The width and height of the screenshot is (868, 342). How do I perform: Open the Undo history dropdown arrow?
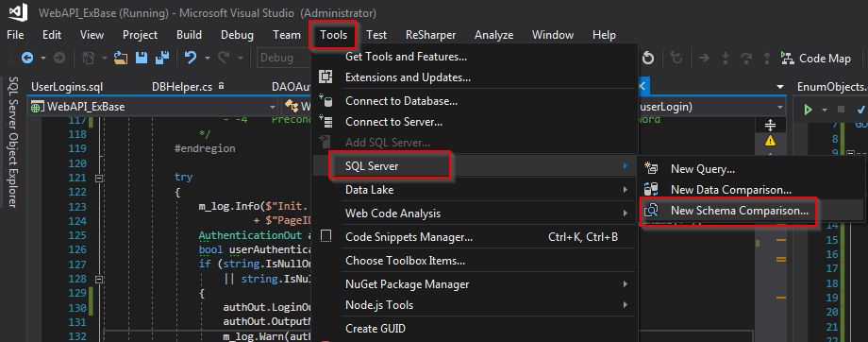(207, 58)
